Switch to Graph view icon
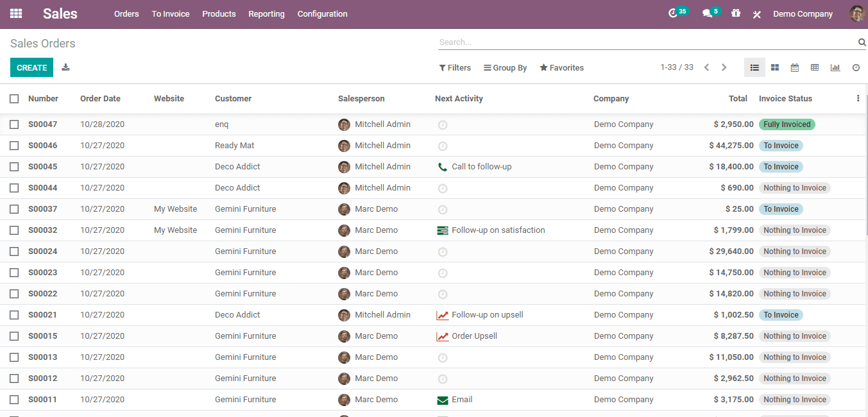Viewport: 868px width, 417px height. click(x=835, y=67)
